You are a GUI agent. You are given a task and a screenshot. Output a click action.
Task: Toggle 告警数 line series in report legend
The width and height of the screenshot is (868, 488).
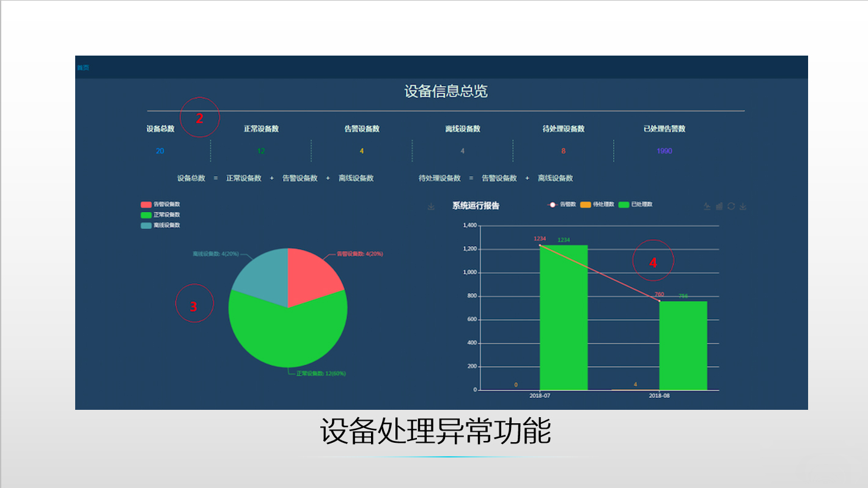click(562, 205)
